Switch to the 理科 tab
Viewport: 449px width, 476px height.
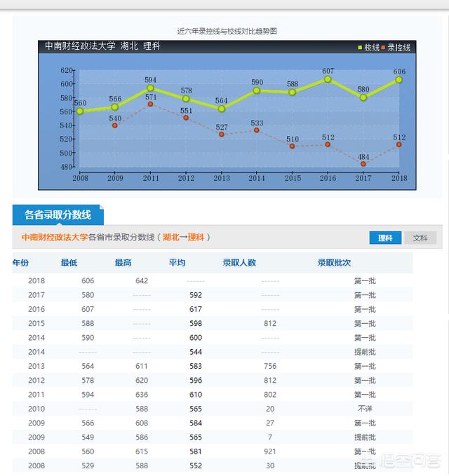[385, 238]
